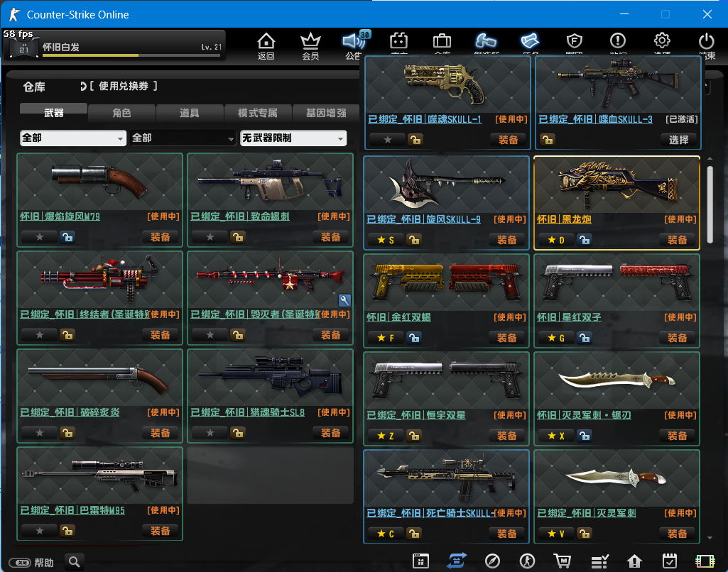Image resolution: width=728 pixels, height=572 pixels.
Task: Click 选择 on the 噬血SKULL-3 card
Action: tap(678, 140)
